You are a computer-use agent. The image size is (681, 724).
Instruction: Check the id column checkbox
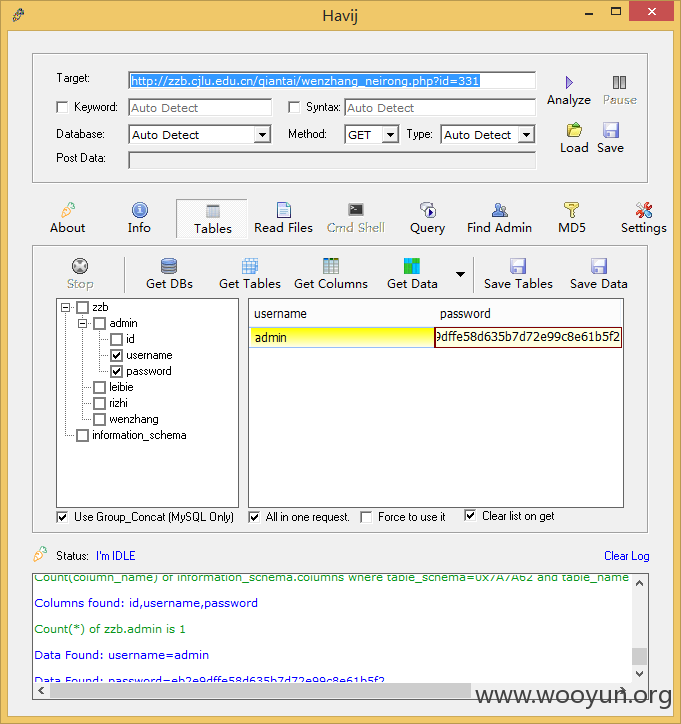click(116, 339)
